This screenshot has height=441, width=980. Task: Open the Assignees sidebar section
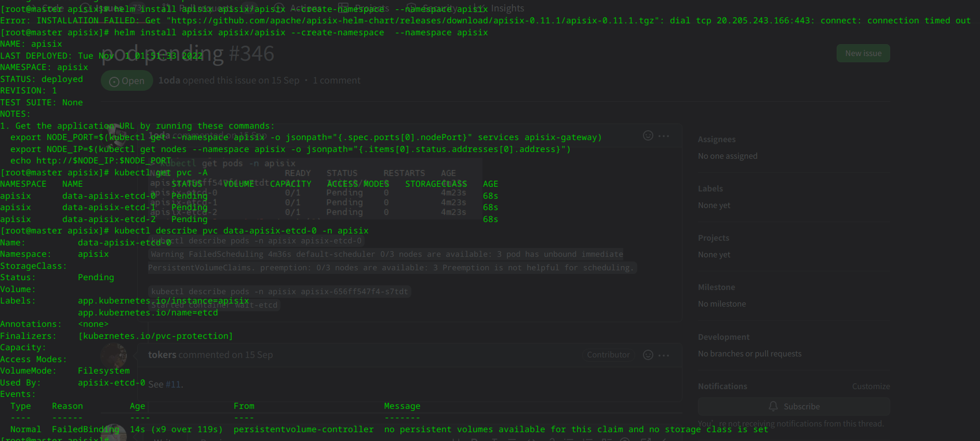(717, 140)
